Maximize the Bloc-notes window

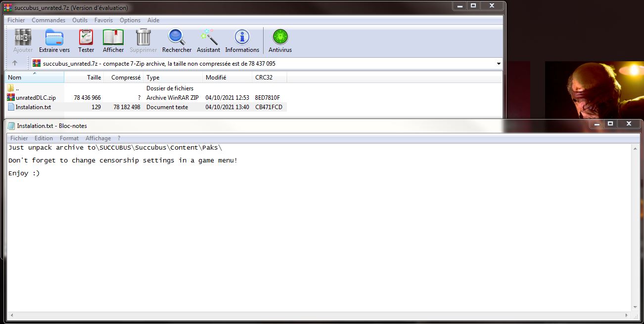(610, 124)
